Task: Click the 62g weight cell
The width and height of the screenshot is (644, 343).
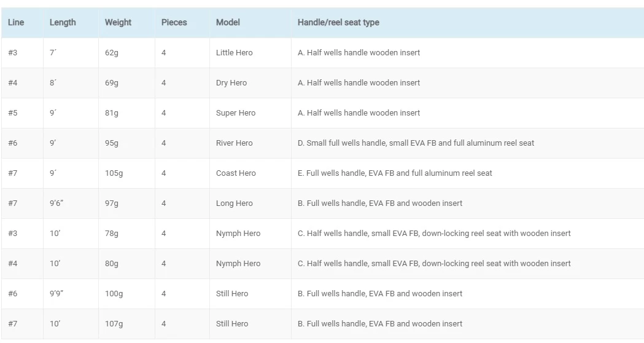Action: click(112, 53)
